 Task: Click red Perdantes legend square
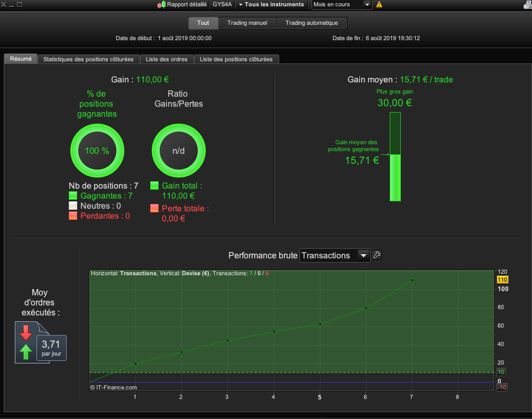pos(73,216)
